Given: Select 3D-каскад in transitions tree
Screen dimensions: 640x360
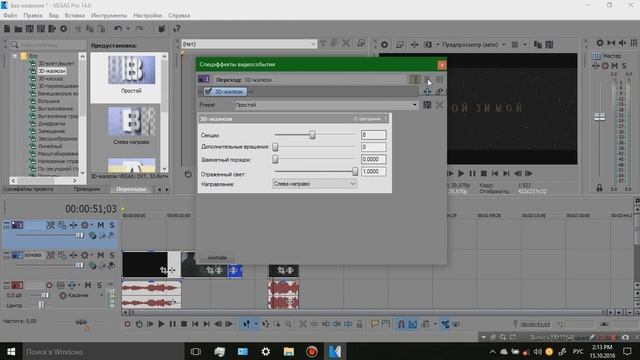Looking at the screenshot, I should (51, 78).
